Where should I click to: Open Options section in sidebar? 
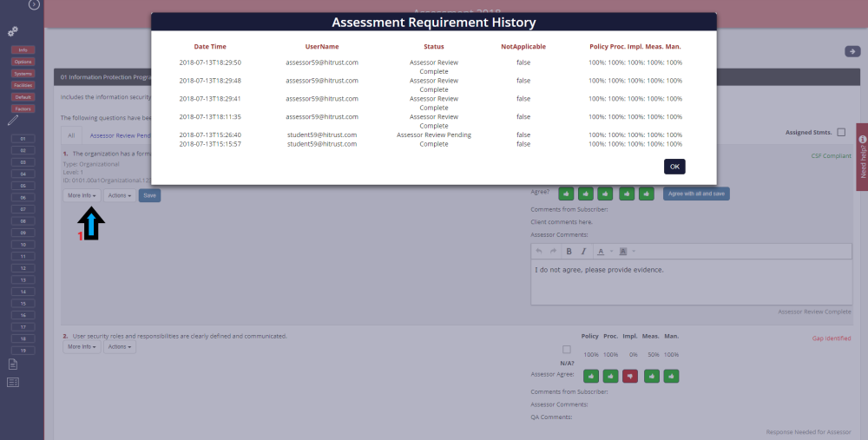tap(23, 62)
